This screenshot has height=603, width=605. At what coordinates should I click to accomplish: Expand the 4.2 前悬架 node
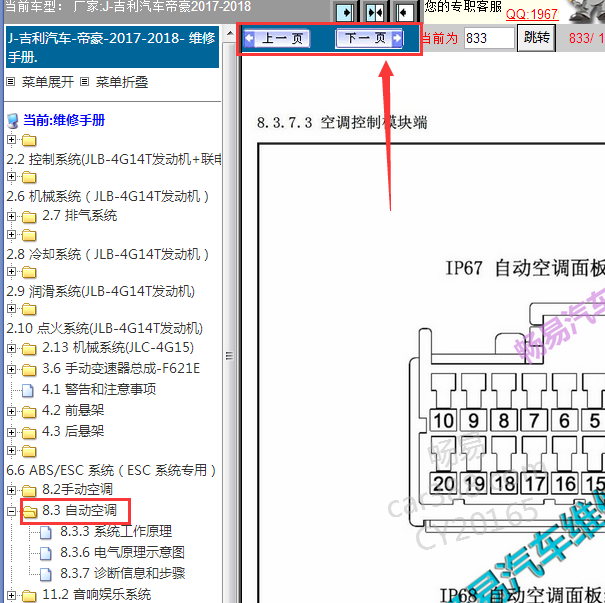11,411
